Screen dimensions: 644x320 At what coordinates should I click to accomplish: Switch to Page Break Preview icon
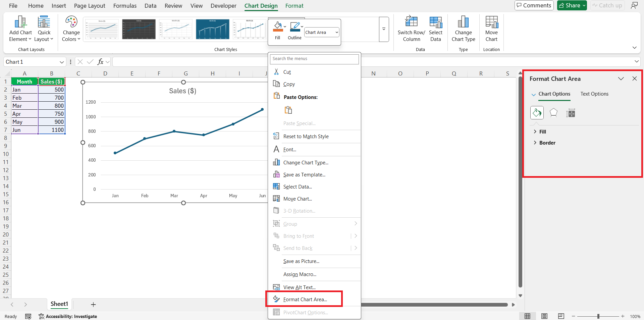[x=561, y=316]
